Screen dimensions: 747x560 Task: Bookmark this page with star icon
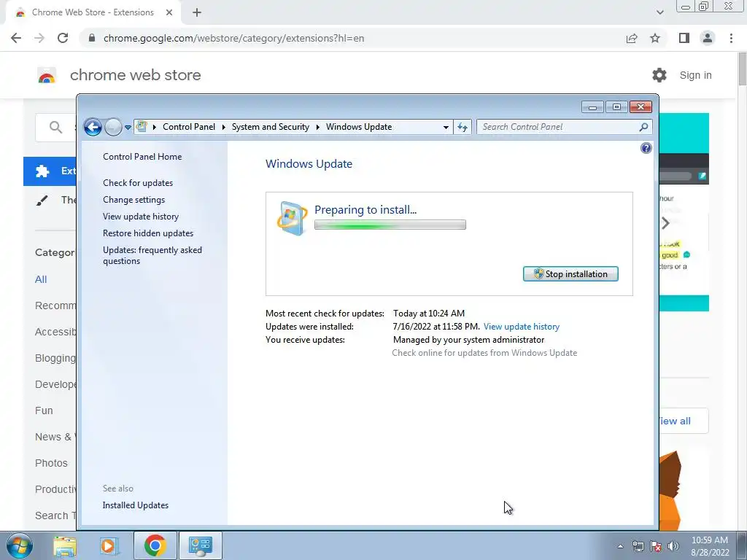pyautogui.click(x=655, y=38)
